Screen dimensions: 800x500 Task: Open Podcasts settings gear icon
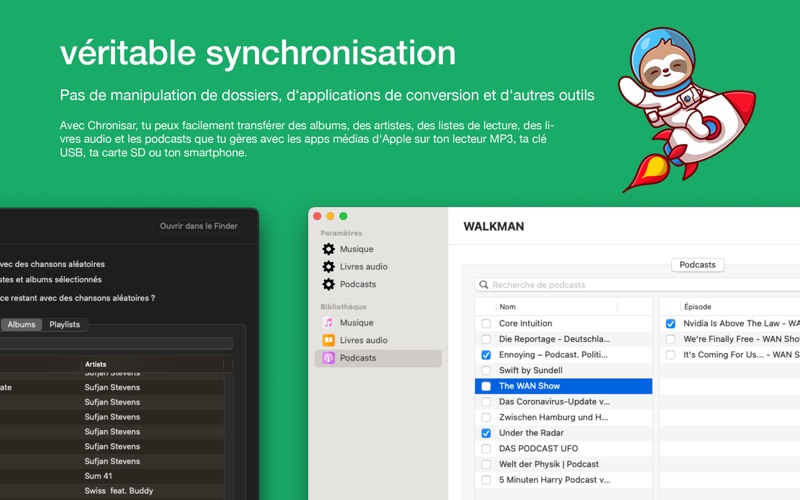click(x=329, y=284)
